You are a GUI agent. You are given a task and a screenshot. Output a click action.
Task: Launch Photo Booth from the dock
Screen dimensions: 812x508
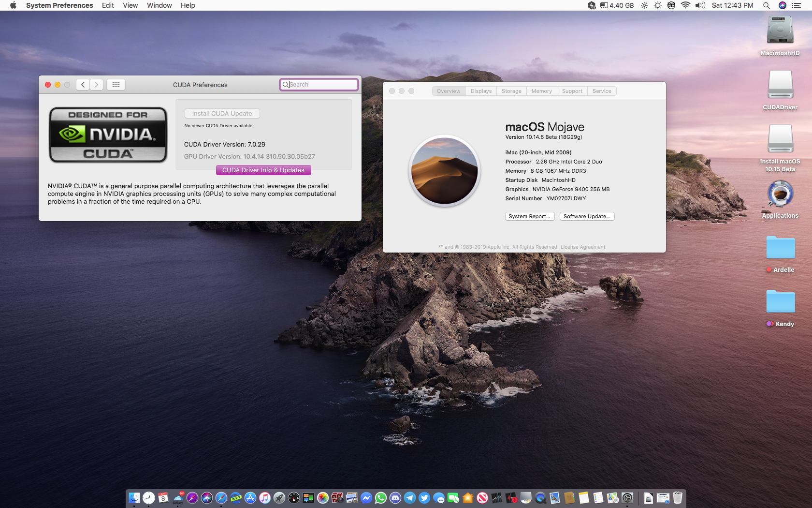coord(337,498)
